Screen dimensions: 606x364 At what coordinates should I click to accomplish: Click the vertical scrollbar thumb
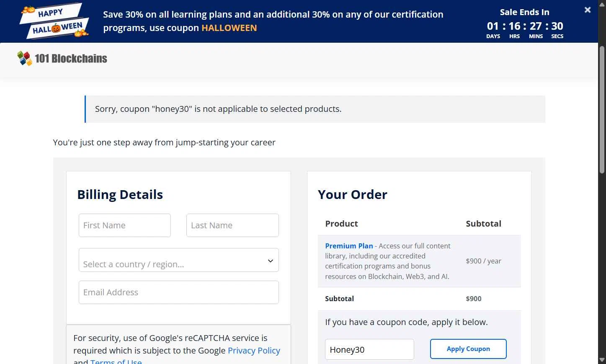coord(602,109)
